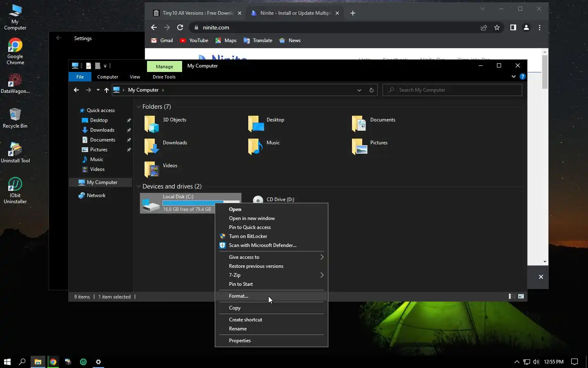The image size is (588, 368).
Task: Bookmark this page with the star icon
Action: [497, 27]
